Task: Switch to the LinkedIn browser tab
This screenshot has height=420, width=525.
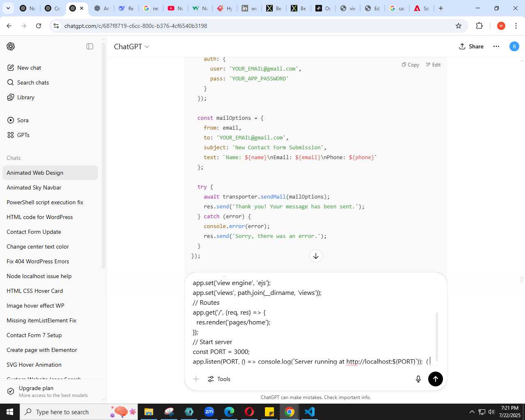Action: 249,8
